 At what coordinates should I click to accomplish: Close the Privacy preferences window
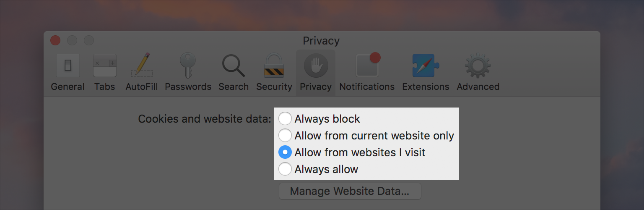pos(55,41)
